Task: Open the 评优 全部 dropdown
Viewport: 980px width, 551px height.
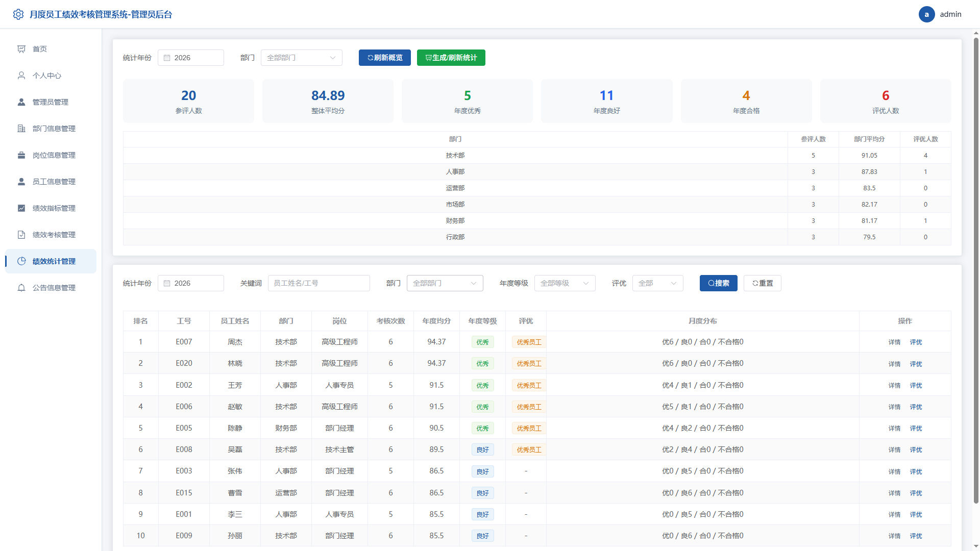Action: tap(657, 283)
